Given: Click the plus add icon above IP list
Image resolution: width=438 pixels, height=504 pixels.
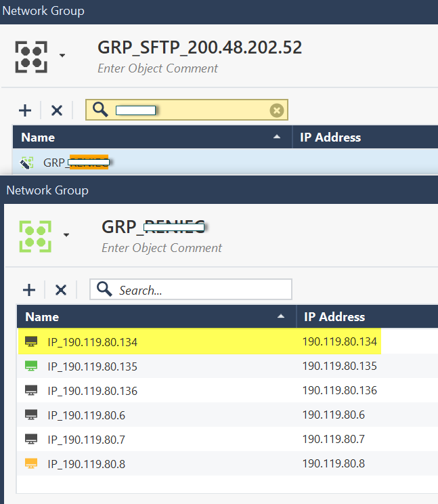Looking at the screenshot, I should tap(29, 290).
